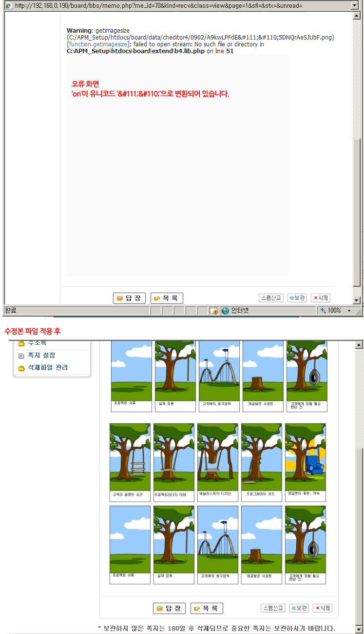Click 보관 in the fixed-version window
Viewport: 364px width, 634px height.
point(299,608)
